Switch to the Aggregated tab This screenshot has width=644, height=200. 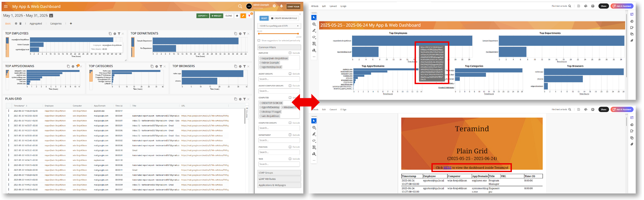click(36, 23)
